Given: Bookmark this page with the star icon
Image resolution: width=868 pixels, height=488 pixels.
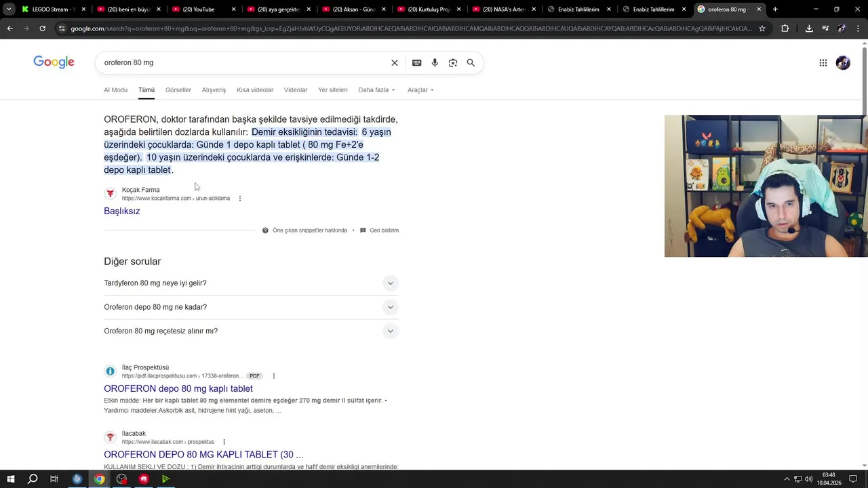Looking at the screenshot, I should 762,28.
